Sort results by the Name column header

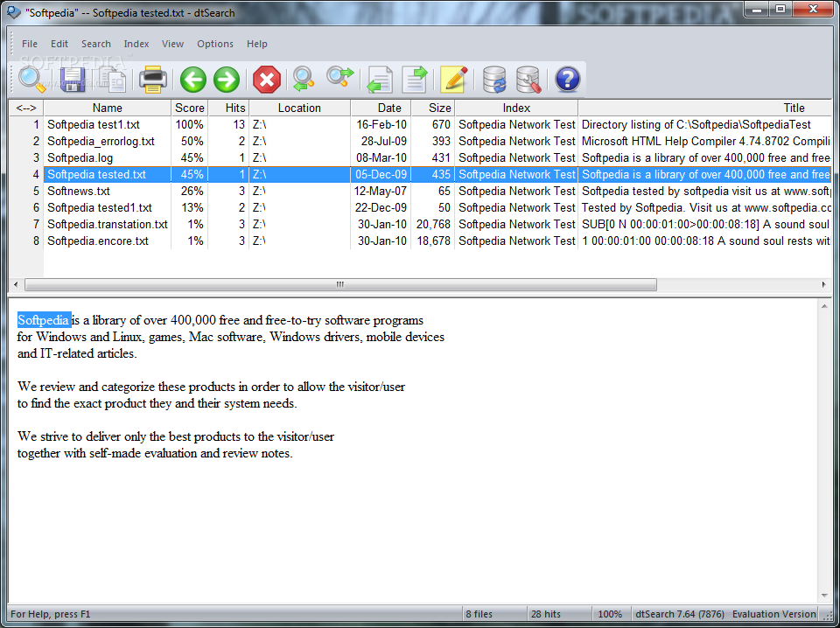coord(107,108)
